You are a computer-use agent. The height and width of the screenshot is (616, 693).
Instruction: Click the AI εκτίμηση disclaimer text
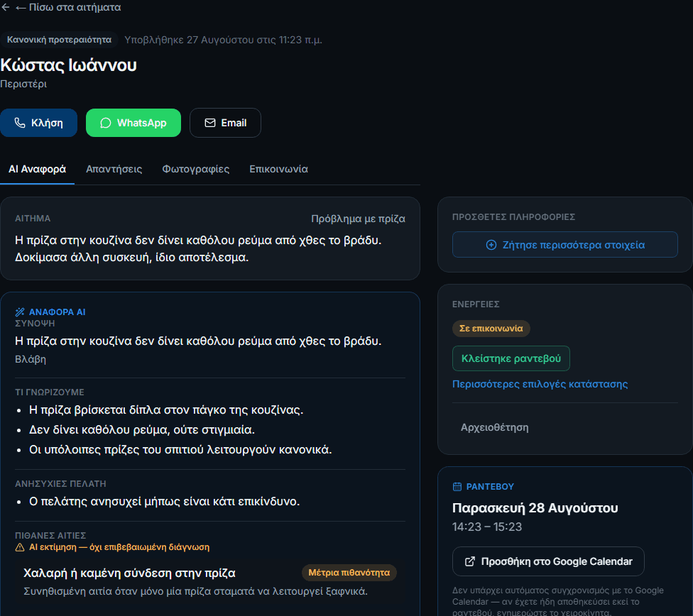point(119,547)
